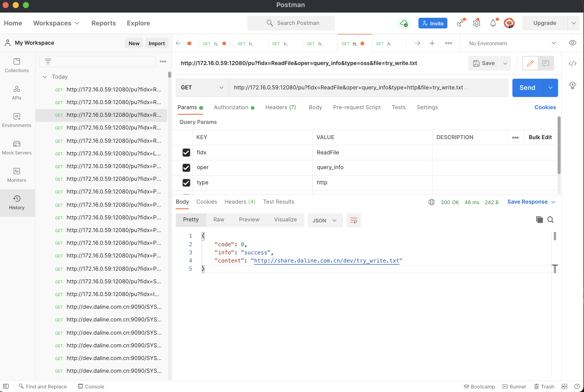Click the Import button
This screenshot has height=392, width=584.
click(x=157, y=43)
